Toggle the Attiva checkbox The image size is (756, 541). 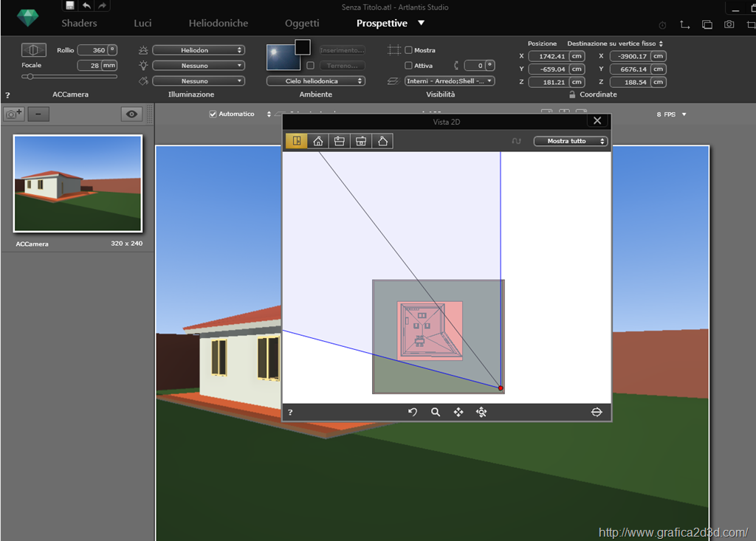coord(409,66)
